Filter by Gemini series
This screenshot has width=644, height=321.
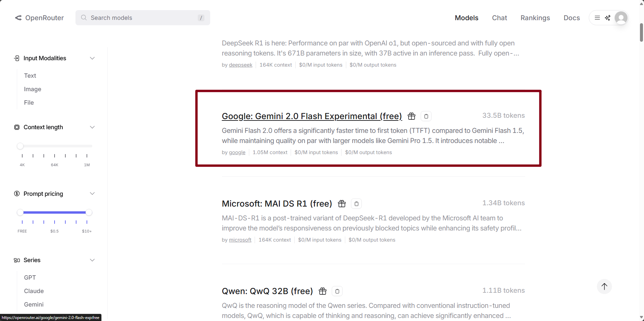point(34,305)
